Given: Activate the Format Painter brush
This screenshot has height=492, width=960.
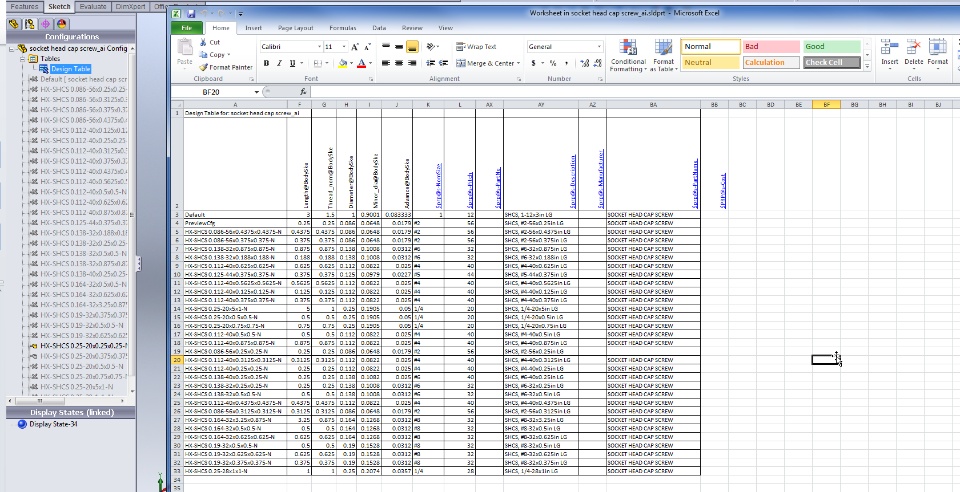Looking at the screenshot, I should tap(226, 67).
